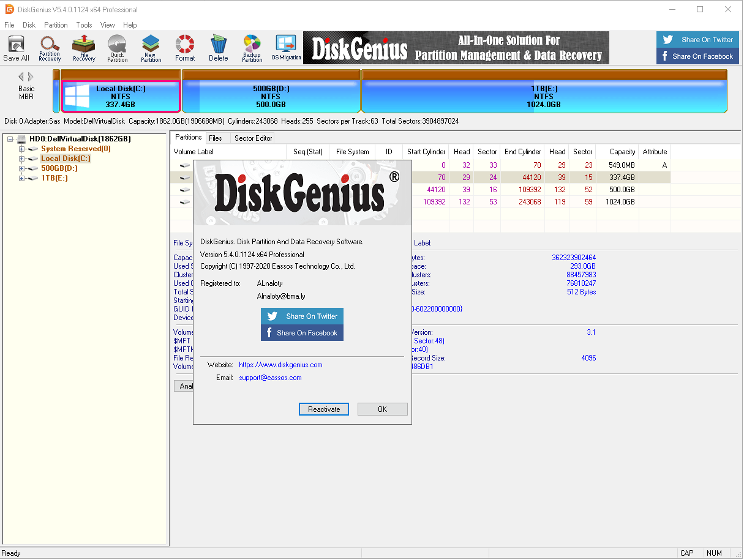Click the Reactivate button
Image resolution: width=744 pixels, height=560 pixels.
click(324, 409)
